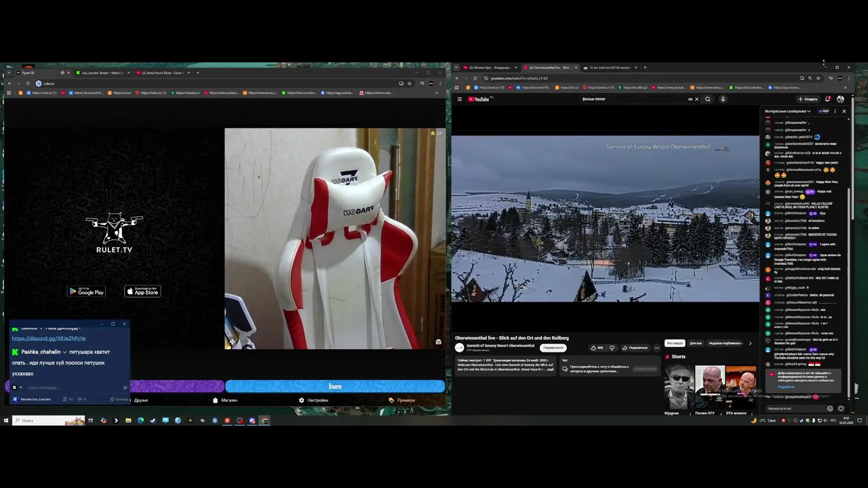Click the YouTube search magnifier button
The width and height of the screenshot is (868, 488).
click(707, 99)
